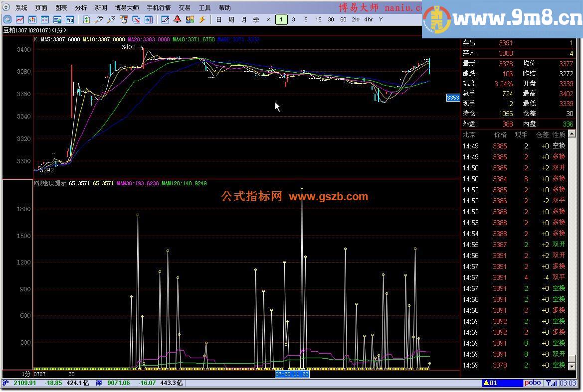Open the price alarm bell tool

click(x=177, y=19)
